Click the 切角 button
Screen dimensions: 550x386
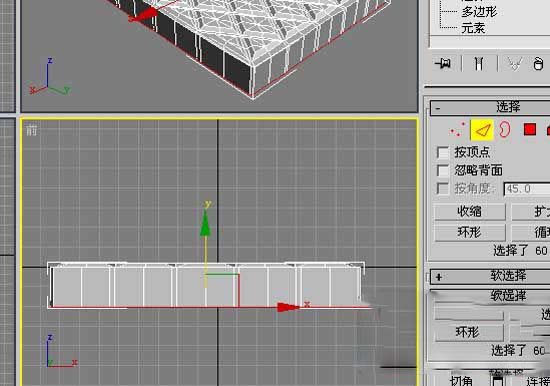(461, 381)
